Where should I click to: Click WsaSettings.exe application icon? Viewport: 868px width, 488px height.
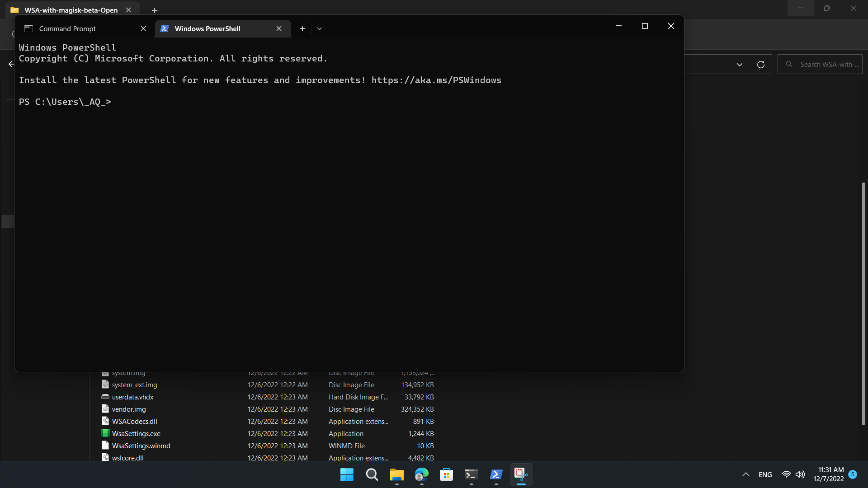105,433
